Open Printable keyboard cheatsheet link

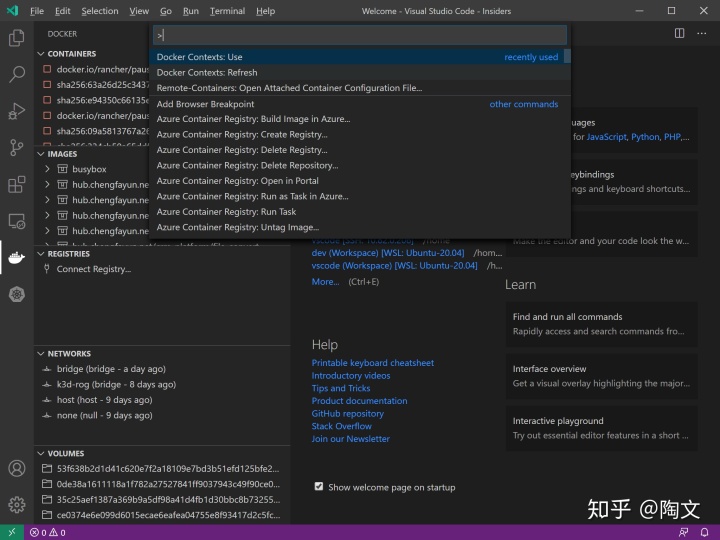(372, 363)
